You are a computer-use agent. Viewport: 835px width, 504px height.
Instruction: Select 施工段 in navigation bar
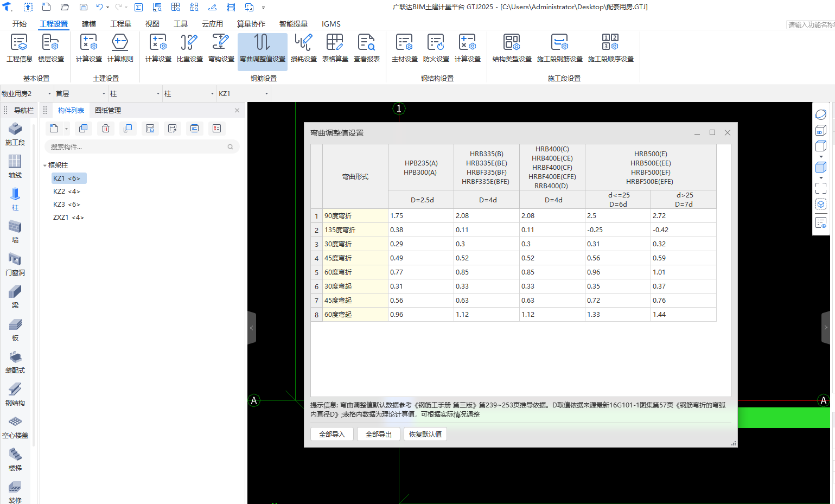[x=15, y=134]
